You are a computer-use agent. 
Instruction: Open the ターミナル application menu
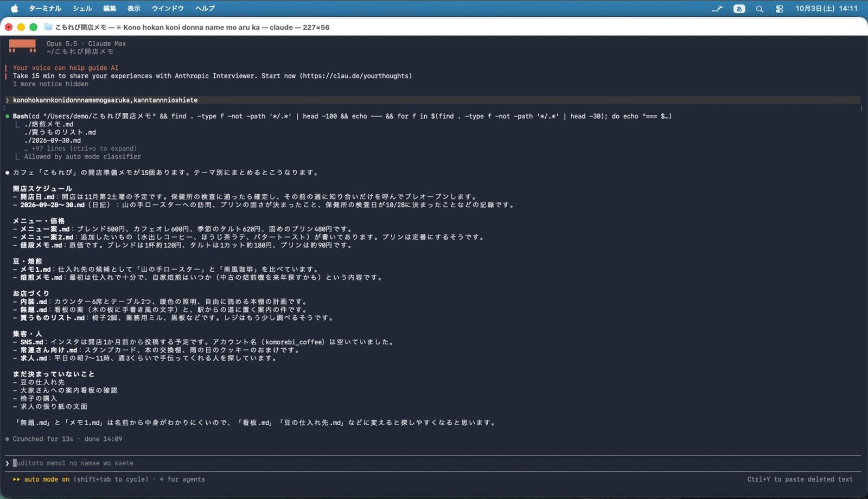click(x=44, y=8)
